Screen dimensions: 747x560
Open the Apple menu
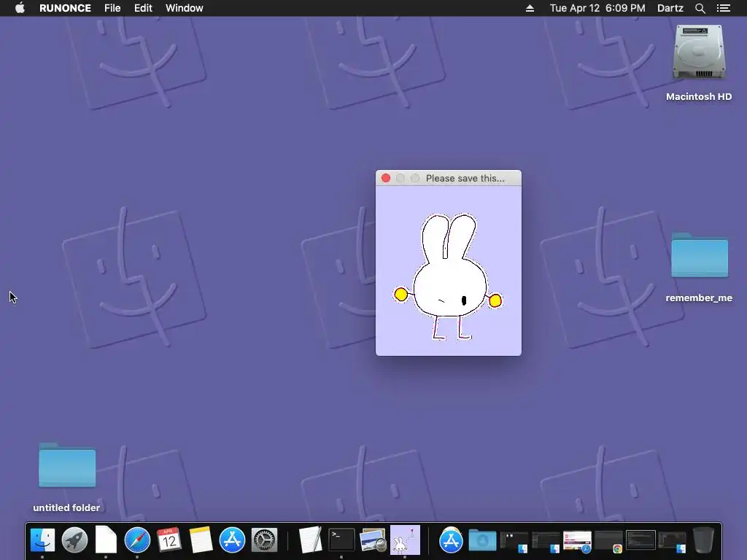(x=20, y=8)
